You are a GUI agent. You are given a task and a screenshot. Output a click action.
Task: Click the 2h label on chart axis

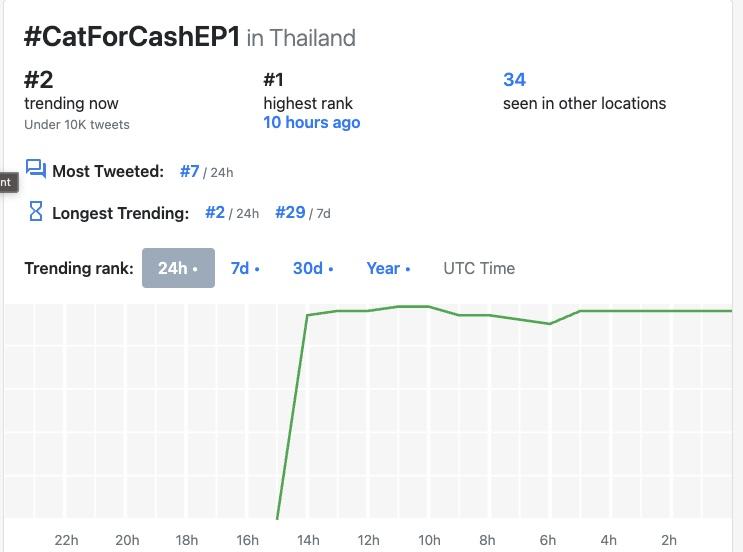tap(669, 540)
